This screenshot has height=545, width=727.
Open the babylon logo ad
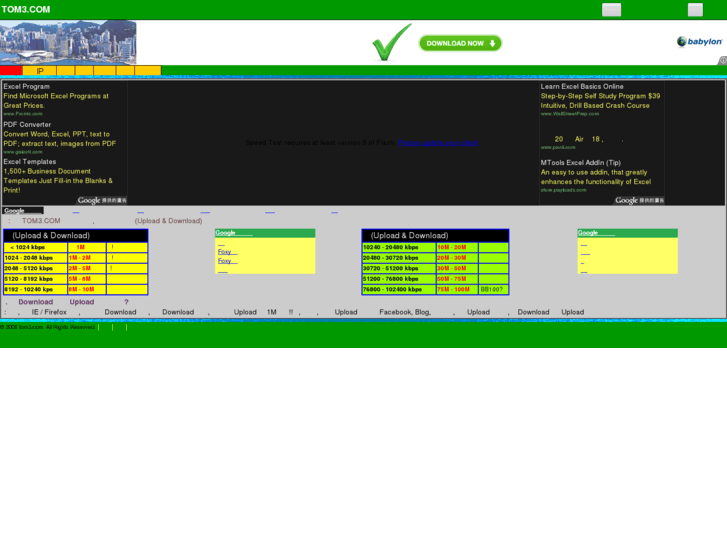(699, 42)
